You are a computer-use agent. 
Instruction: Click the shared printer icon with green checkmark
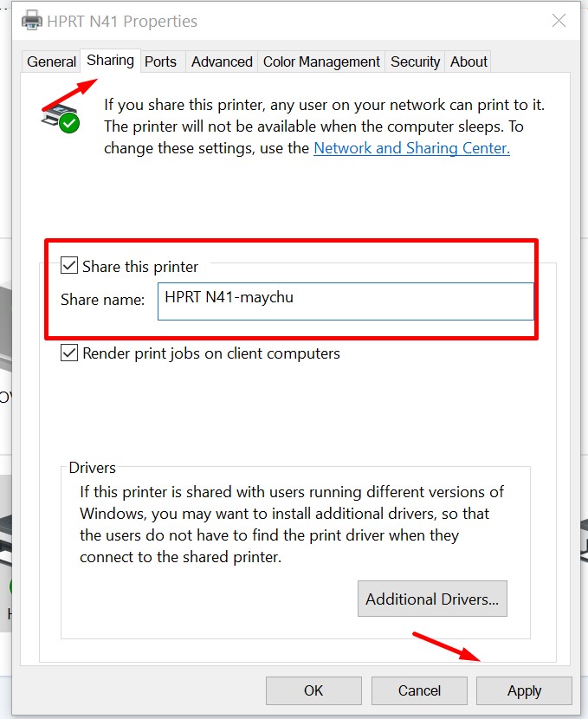pos(60,116)
